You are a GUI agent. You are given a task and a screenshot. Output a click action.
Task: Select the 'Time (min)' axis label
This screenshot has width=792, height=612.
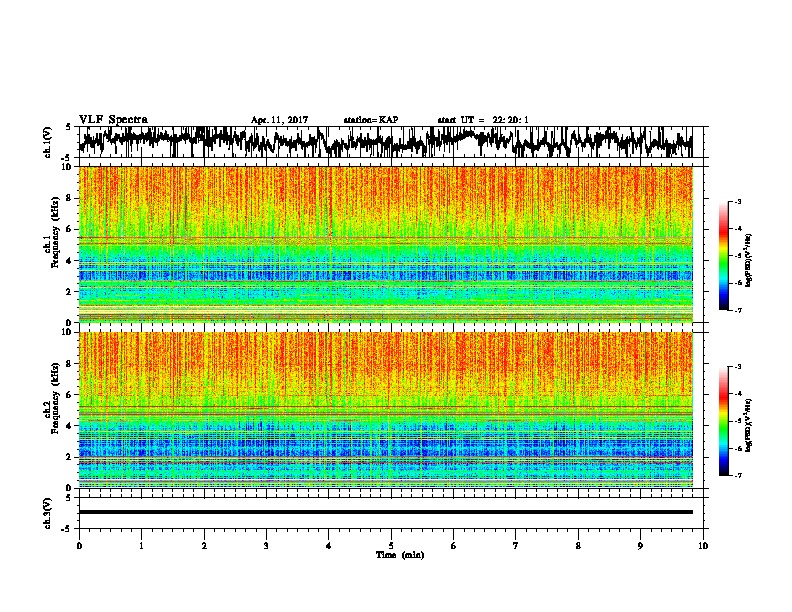click(x=400, y=555)
